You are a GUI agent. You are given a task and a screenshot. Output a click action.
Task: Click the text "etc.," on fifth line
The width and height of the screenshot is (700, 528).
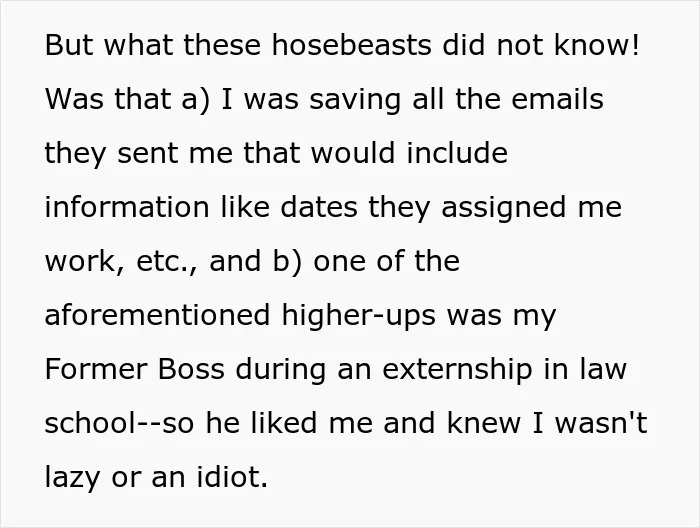[166, 261]
